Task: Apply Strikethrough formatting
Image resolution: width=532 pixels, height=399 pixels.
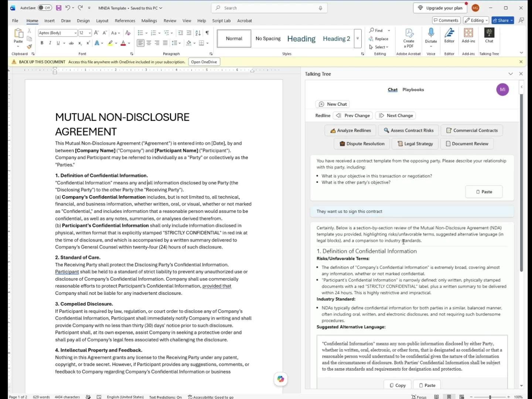Action: 71,43
